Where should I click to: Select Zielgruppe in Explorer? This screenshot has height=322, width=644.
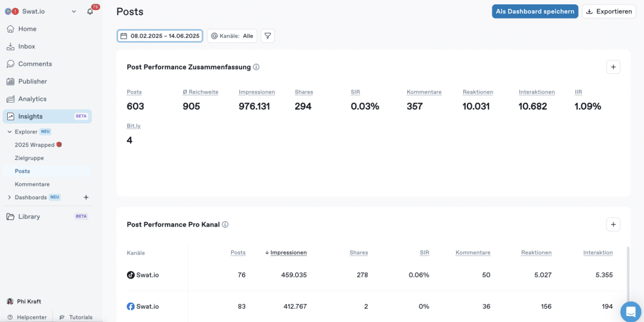tap(29, 158)
